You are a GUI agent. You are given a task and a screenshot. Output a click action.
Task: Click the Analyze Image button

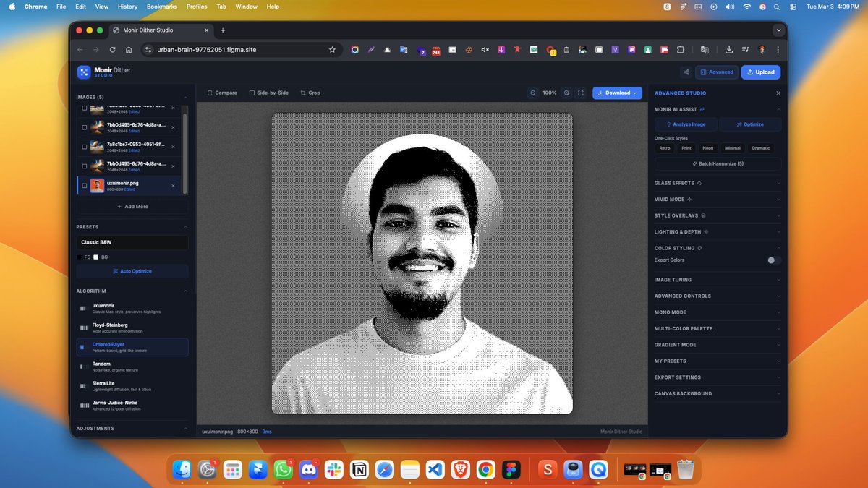coord(686,124)
